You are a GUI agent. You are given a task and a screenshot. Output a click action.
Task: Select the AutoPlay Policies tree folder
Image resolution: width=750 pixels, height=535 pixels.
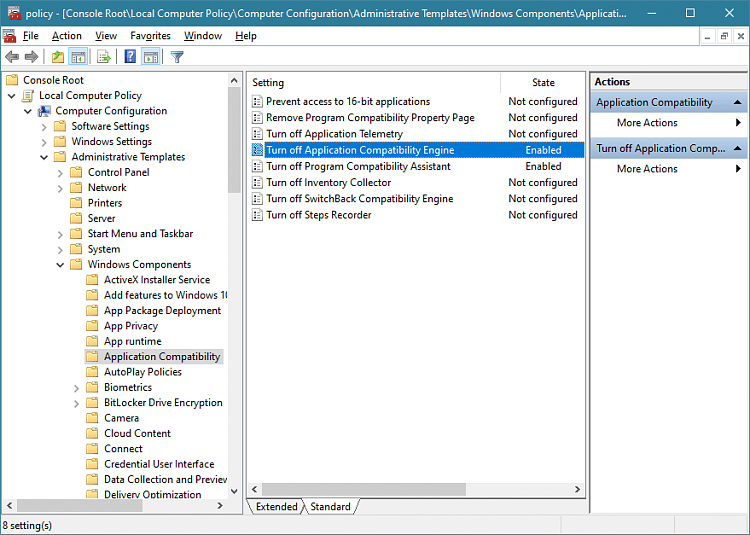(x=143, y=372)
